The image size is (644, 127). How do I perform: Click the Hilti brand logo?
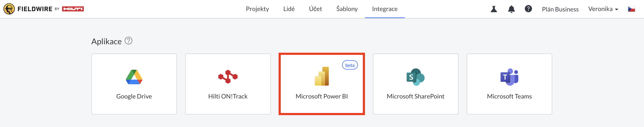tap(73, 9)
